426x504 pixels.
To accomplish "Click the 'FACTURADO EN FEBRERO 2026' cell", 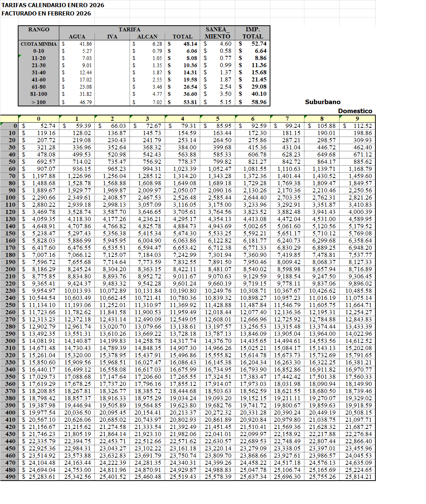I will (x=46, y=13).
